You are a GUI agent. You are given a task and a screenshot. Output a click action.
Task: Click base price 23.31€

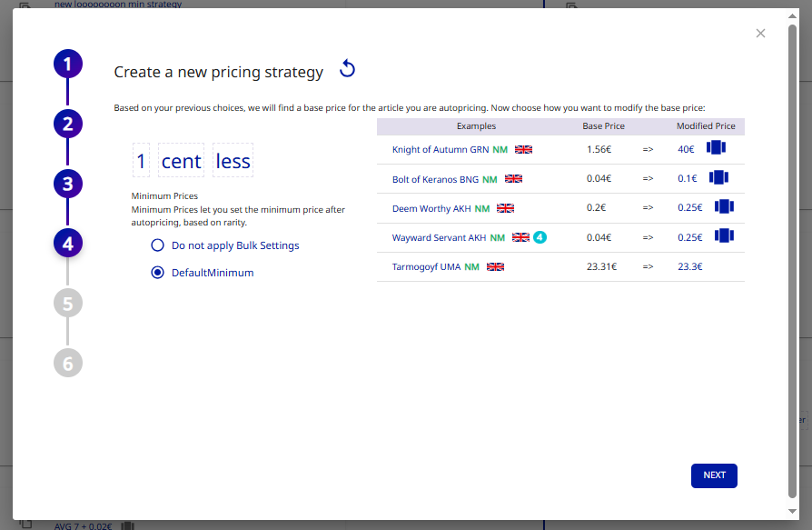point(602,266)
